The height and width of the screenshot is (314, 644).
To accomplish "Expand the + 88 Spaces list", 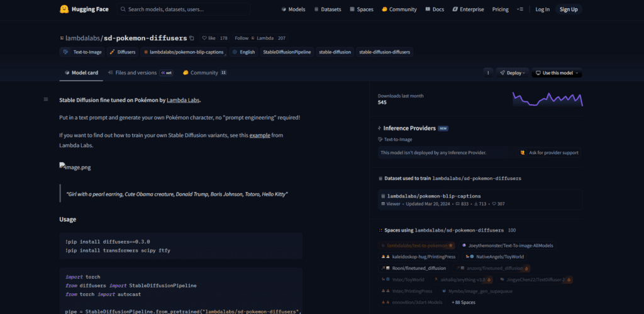I will pyautogui.click(x=464, y=302).
